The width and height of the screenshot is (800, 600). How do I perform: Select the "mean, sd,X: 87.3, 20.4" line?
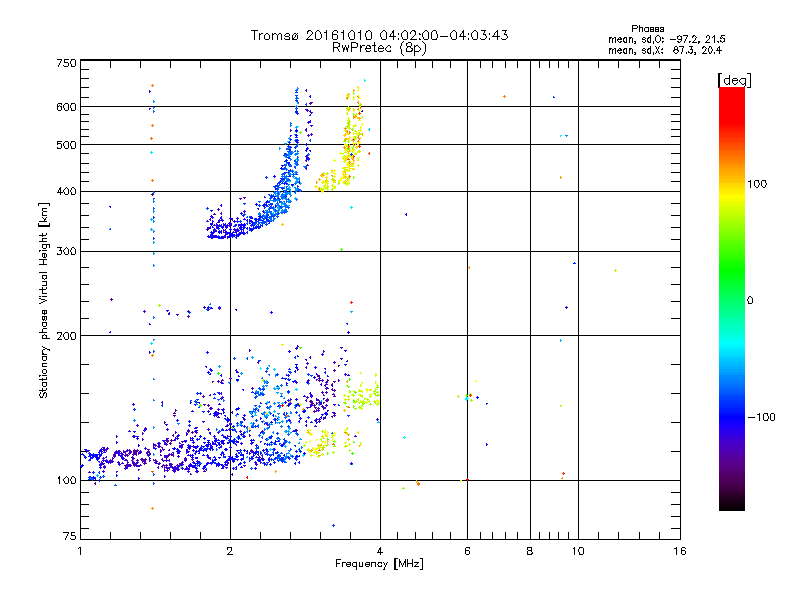point(665,50)
